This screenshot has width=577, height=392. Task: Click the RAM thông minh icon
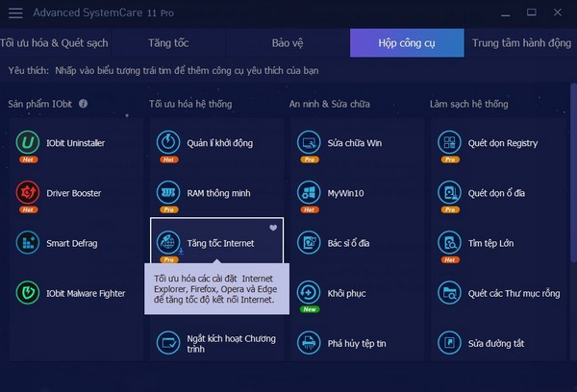168,192
